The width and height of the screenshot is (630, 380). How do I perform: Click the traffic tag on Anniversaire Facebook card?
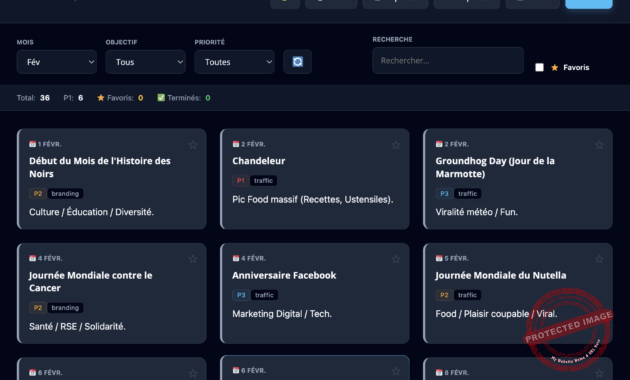click(x=264, y=295)
